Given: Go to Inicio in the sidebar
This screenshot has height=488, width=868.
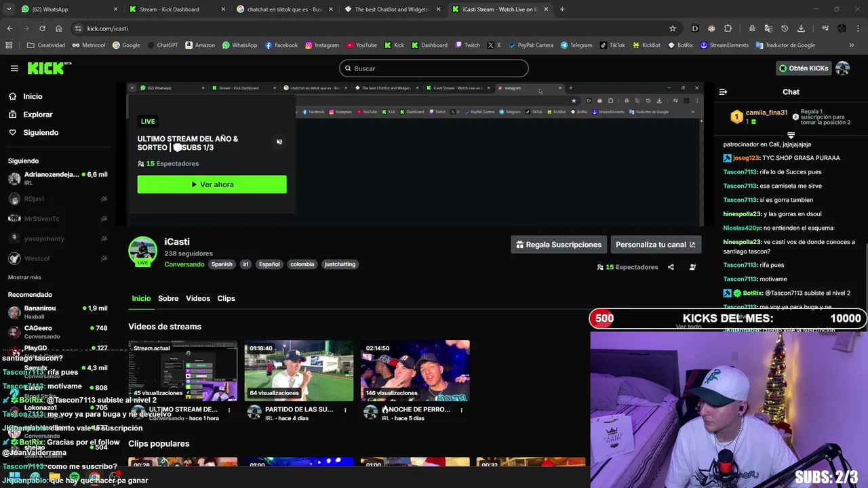Looking at the screenshot, I should (x=33, y=96).
